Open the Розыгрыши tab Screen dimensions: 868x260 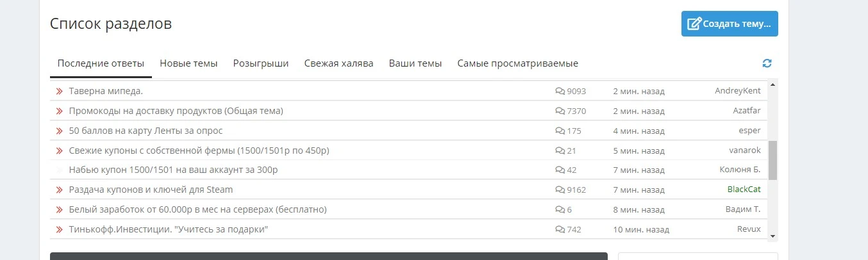261,63
